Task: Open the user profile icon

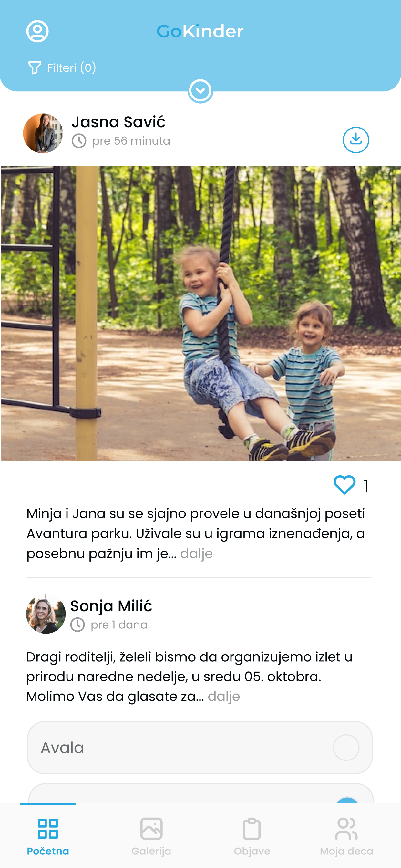Action: tap(37, 31)
